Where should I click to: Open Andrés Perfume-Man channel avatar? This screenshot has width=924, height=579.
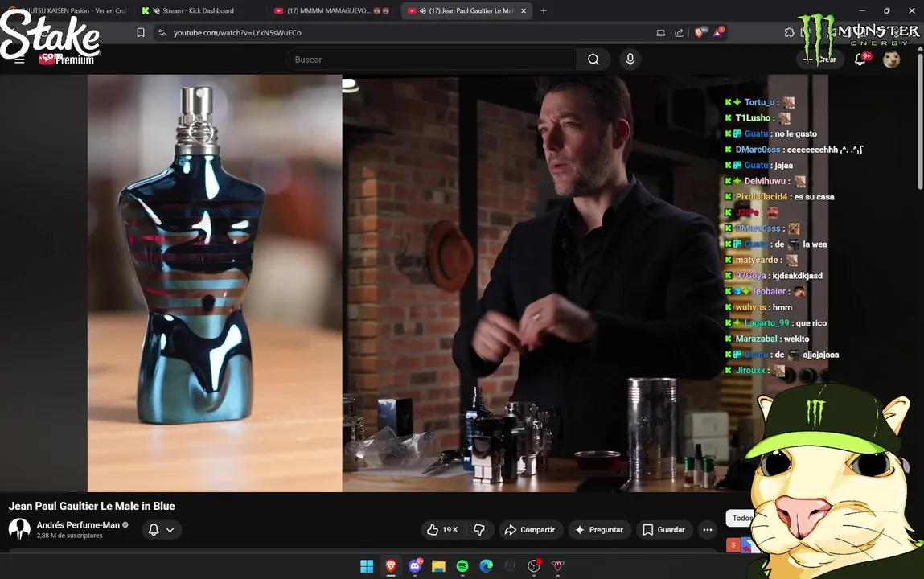click(x=19, y=529)
